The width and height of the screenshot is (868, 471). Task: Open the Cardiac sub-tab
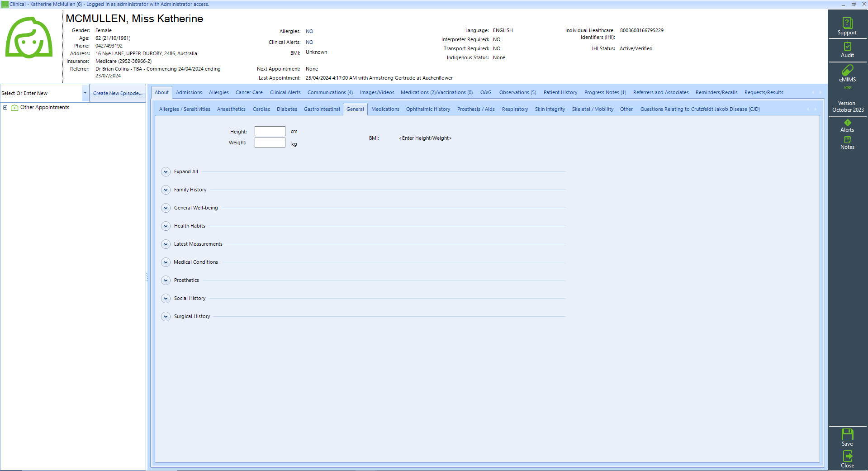(261, 109)
